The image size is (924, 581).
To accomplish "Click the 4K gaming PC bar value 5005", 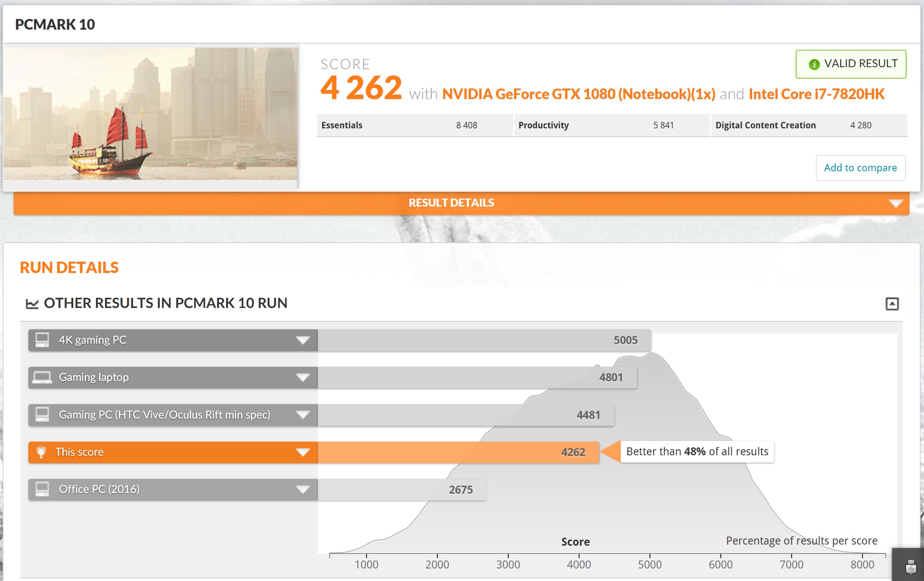I will (x=625, y=340).
